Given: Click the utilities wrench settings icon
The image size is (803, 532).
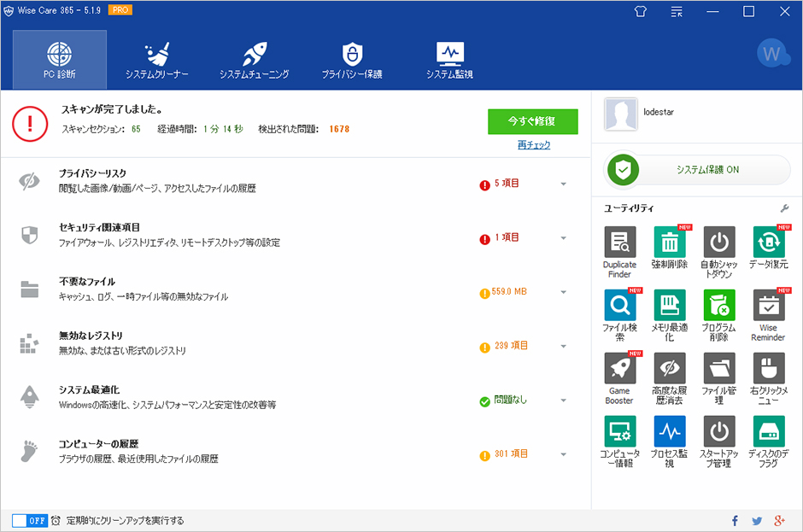Looking at the screenshot, I should pos(784,208).
